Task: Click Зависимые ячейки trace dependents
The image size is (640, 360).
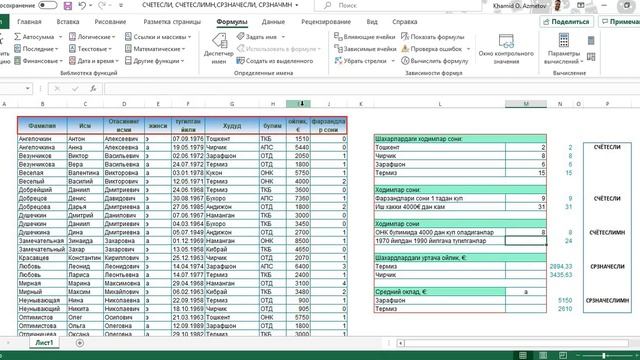Action: tap(365, 49)
